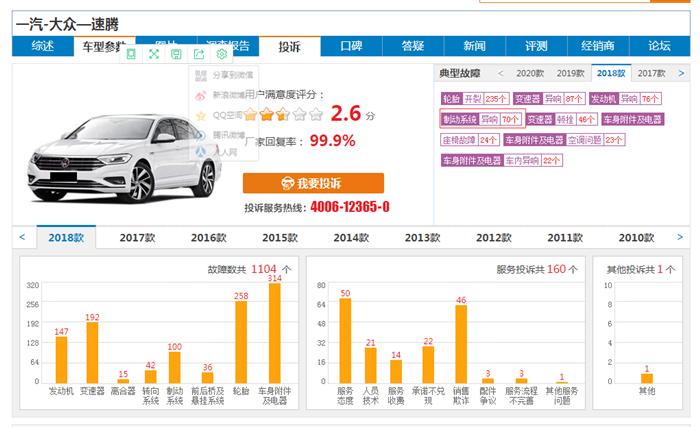700x427 pixels.
Task: Click the Sina Weibo share icon (新浪微博)
Action: (x=201, y=95)
